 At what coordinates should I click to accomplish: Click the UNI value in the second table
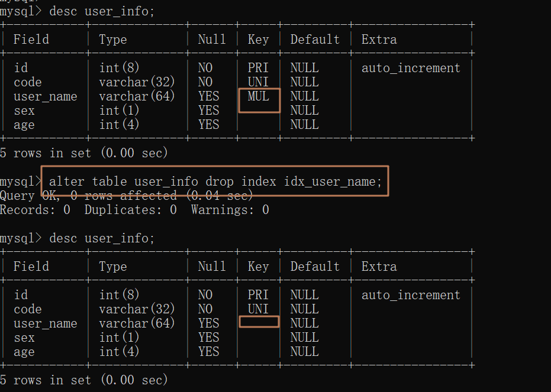click(x=258, y=309)
